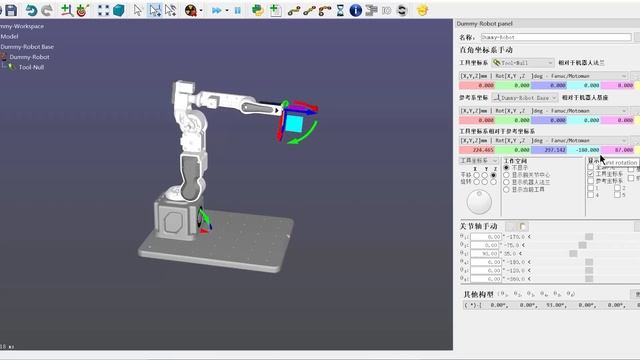Viewport: 640px width, 360px height.
Task: Select Tool-Null in the tree
Action: click(x=31, y=67)
